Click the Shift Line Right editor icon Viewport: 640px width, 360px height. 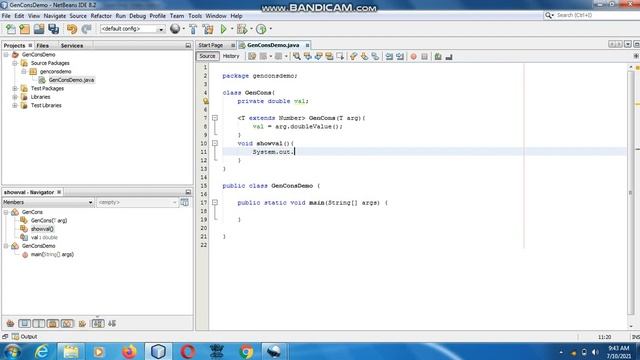pos(400,56)
